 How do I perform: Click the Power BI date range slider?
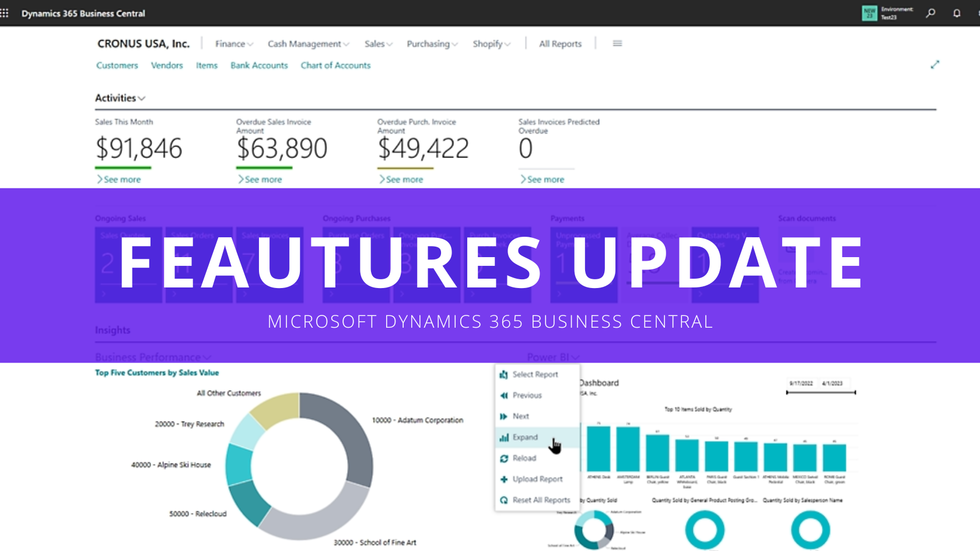point(821,393)
